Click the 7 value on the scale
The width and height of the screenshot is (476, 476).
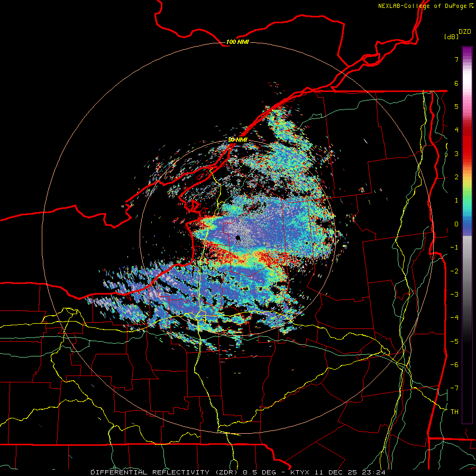(x=456, y=59)
